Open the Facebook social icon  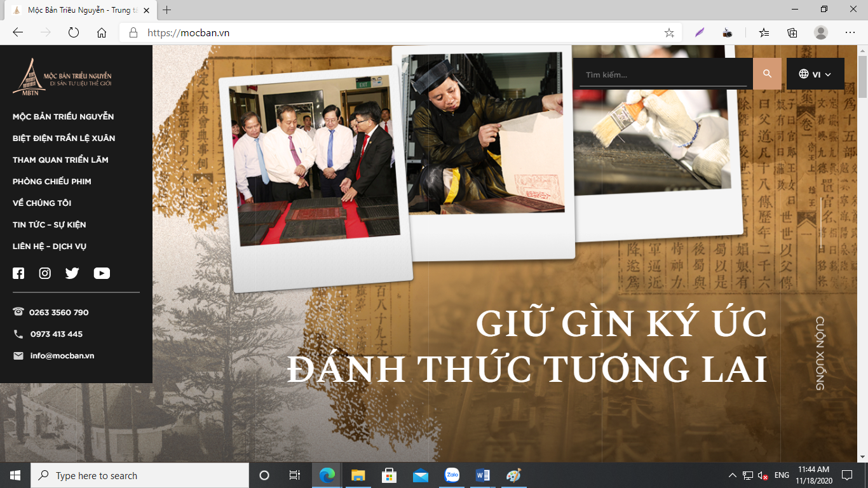point(18,273)
